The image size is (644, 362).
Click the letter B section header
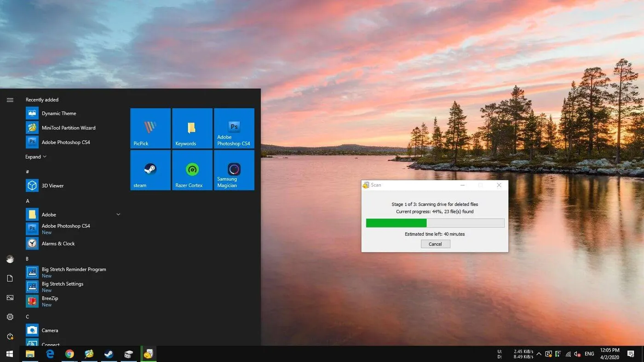tap(28, 259)
